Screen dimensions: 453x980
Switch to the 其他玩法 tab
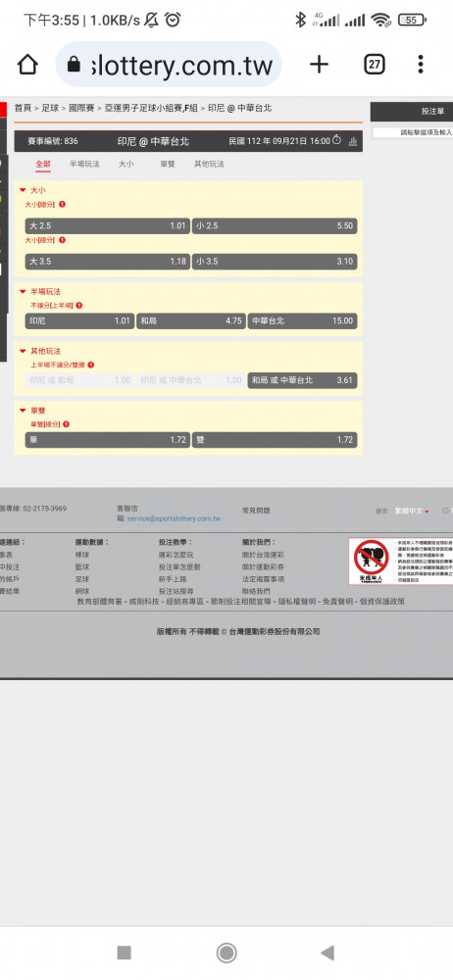[208, 164]
